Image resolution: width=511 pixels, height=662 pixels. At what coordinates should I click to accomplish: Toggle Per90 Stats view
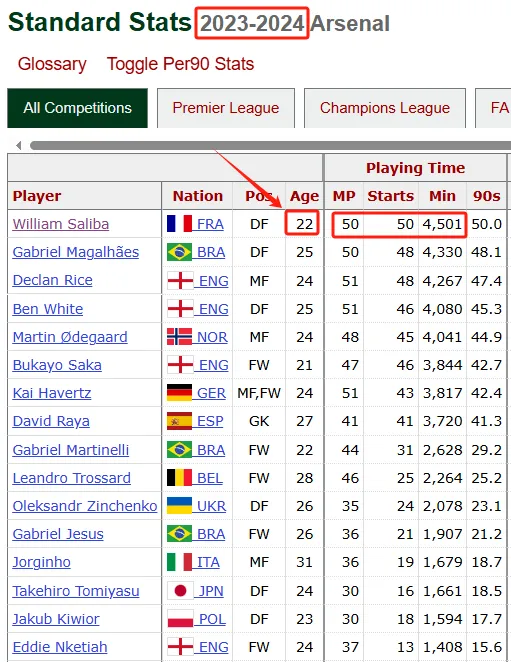pos(180,64)
